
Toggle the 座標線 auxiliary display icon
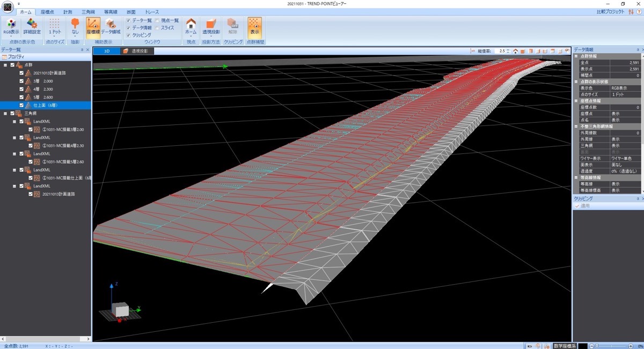[92, 24]
